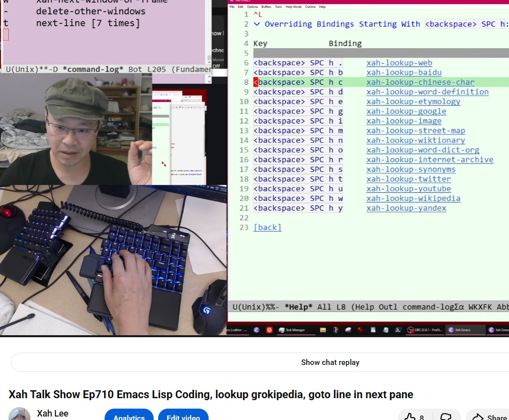Expand the Show chat replay panel
509x420 pixels.
pyautogui.click(x=330, y=362)
